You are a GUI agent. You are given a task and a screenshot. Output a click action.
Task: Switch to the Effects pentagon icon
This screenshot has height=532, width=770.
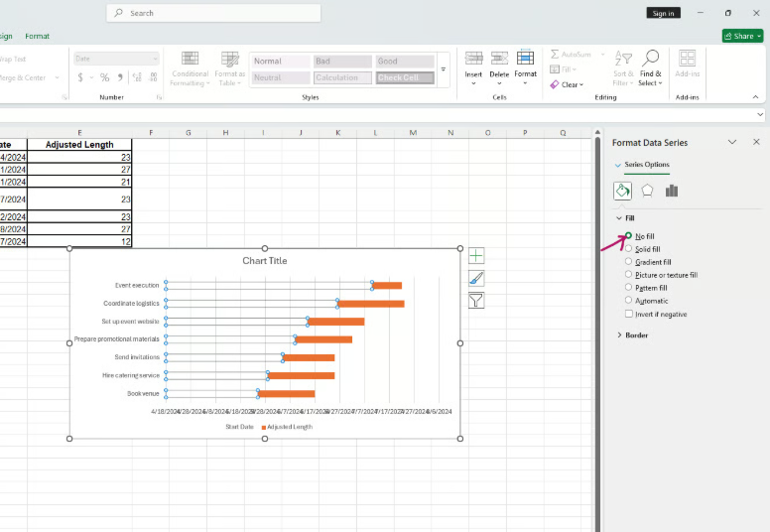[647, 191]
